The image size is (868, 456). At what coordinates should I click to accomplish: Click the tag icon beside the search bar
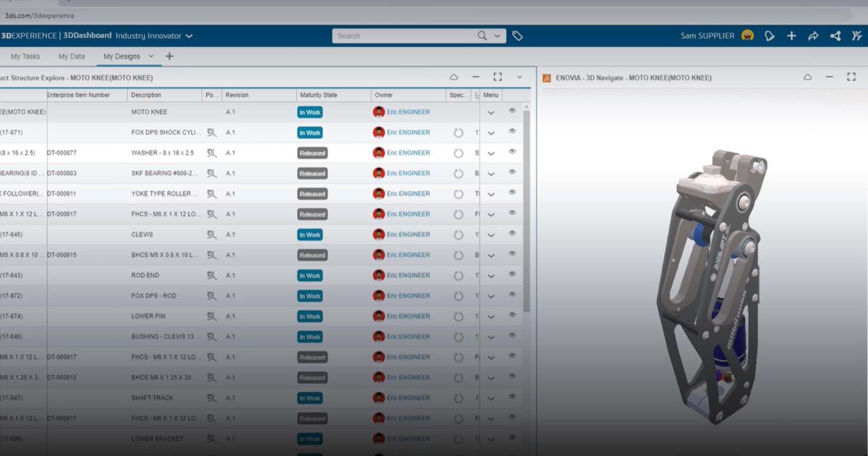518,35
